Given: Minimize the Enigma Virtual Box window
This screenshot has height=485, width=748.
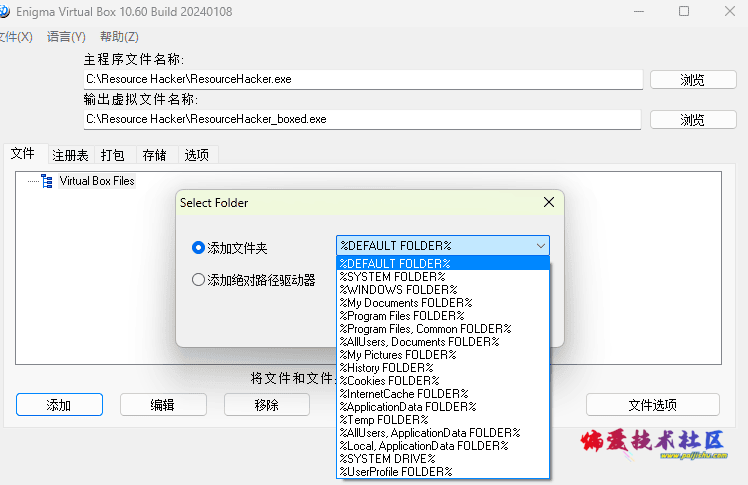Looking at the screenshot, I should (639, 11).
